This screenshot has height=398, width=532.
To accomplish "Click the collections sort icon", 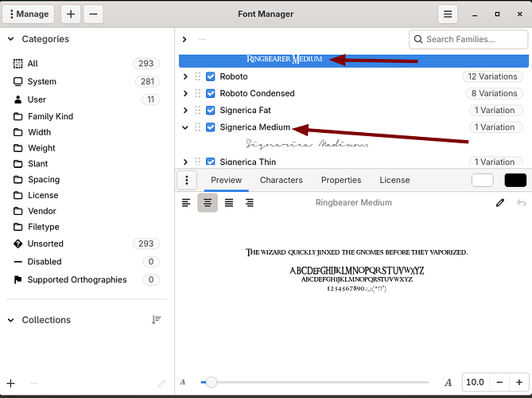I will (157, 320).
